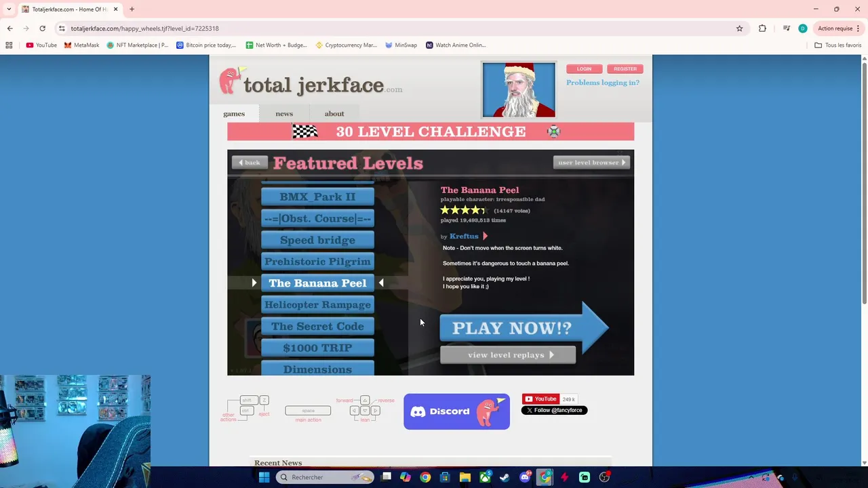Select the $1000 TRIP level

click(x=317, y=348)
